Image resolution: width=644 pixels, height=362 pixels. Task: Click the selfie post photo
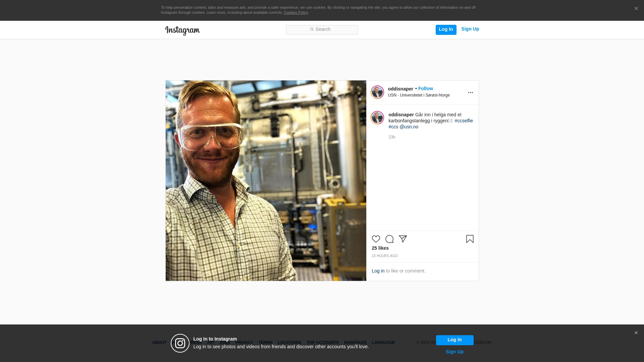[266, 181]
